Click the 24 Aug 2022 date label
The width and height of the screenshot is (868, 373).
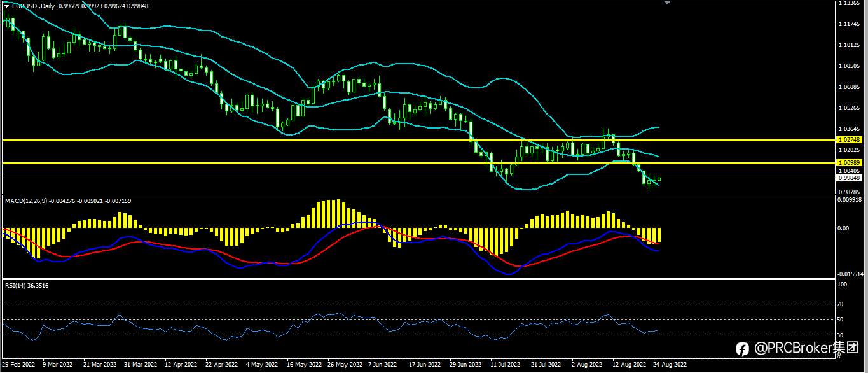670,365
